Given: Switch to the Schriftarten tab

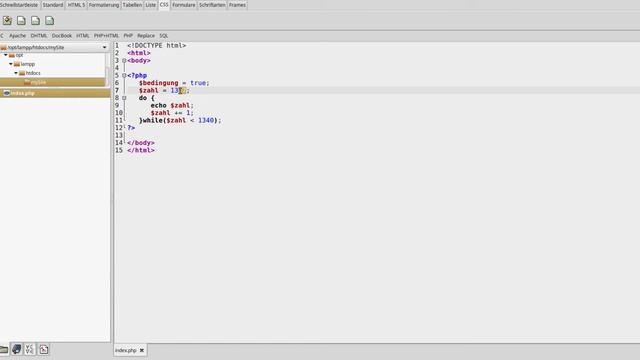Looking at the screenshot, I should coord(212,5).
